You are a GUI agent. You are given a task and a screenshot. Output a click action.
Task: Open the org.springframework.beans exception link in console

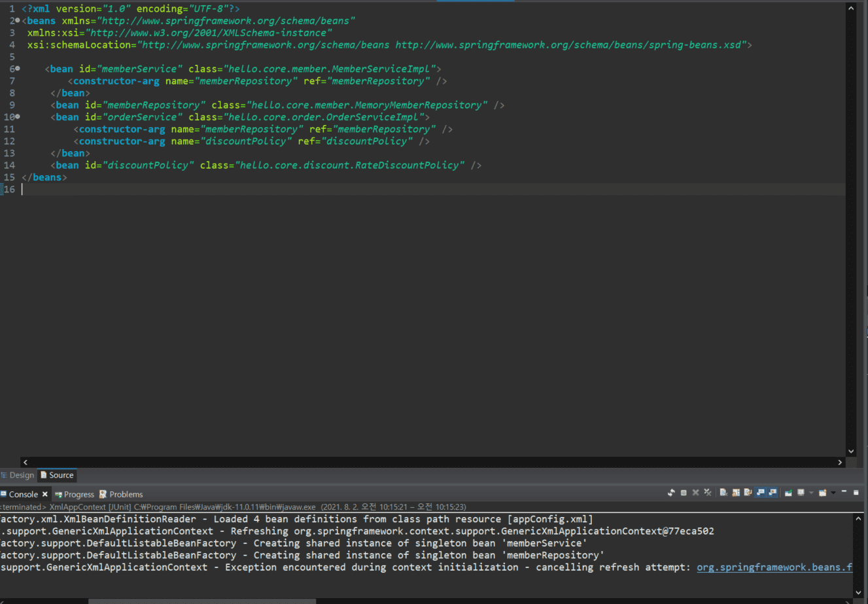pos(774,567)
